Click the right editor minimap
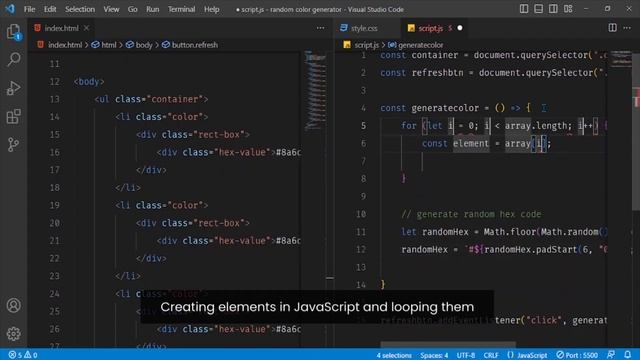 point(621,60)
